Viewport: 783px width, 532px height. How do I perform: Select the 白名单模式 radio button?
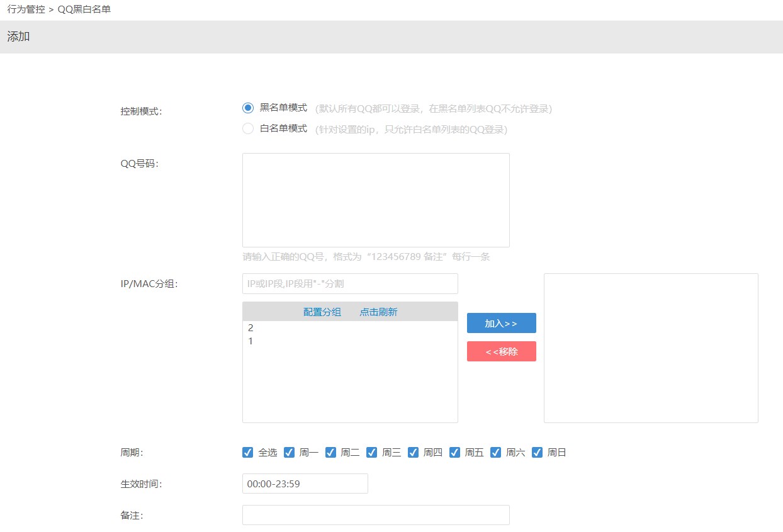point(248,129)
